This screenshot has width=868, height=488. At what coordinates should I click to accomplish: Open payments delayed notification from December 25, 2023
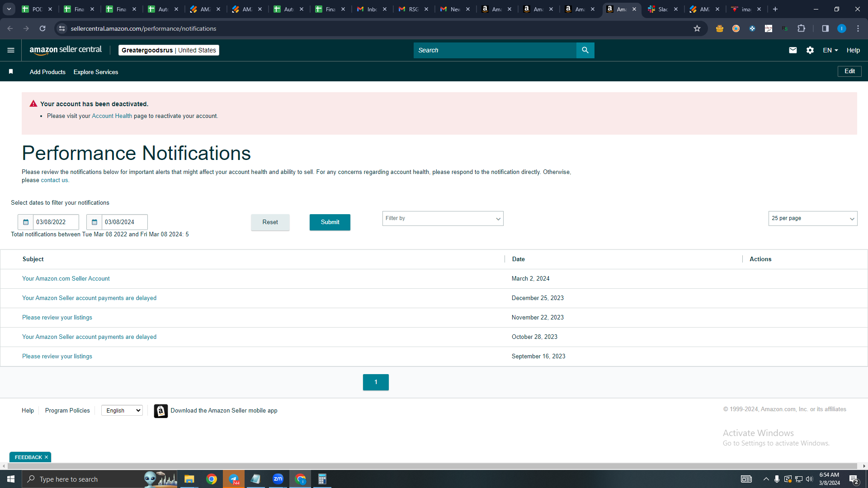point(89,298)
